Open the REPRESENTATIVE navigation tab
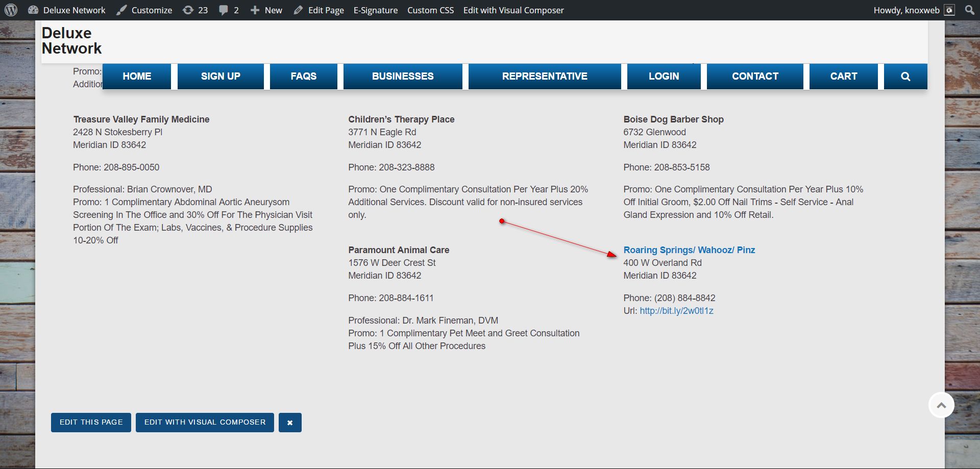Screen dimensions: 980x469 (545, 77)
